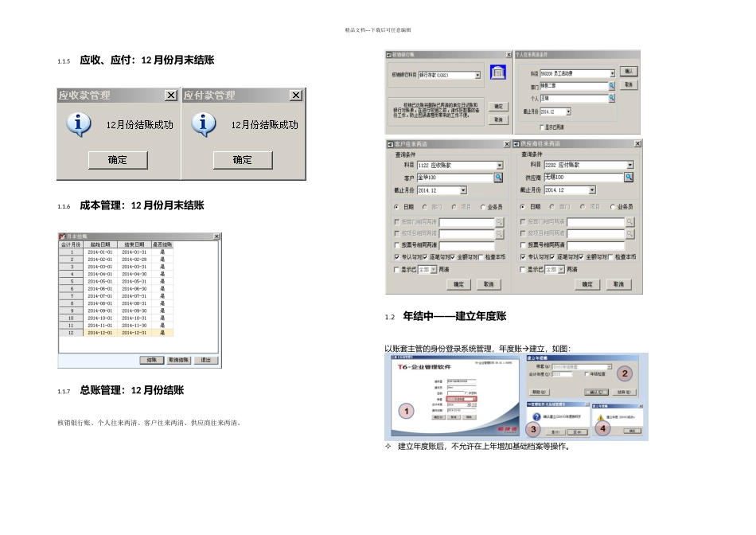Click 帮助 button in 建立年度账 dialog
Screen dimensions: 756x535
[x=540, y=392]
